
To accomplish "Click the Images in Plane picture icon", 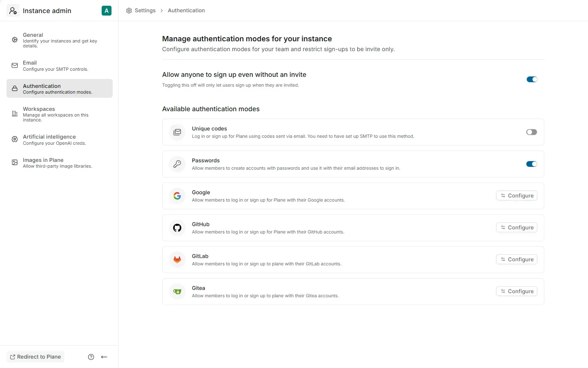I will pos(15,162).
